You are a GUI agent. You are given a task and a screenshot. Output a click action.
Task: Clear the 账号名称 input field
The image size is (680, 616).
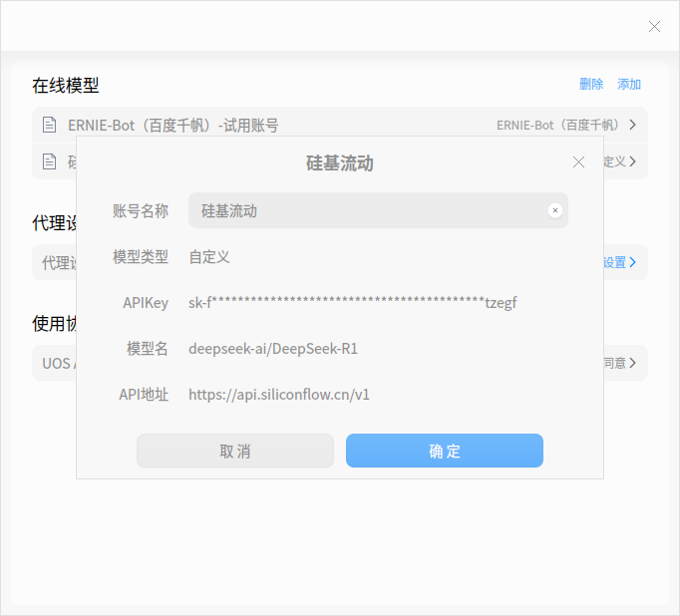[555, 210]
